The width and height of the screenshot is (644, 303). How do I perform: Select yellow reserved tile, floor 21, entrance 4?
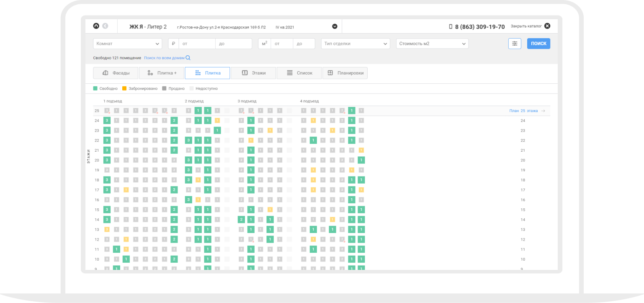coord(361,150)
